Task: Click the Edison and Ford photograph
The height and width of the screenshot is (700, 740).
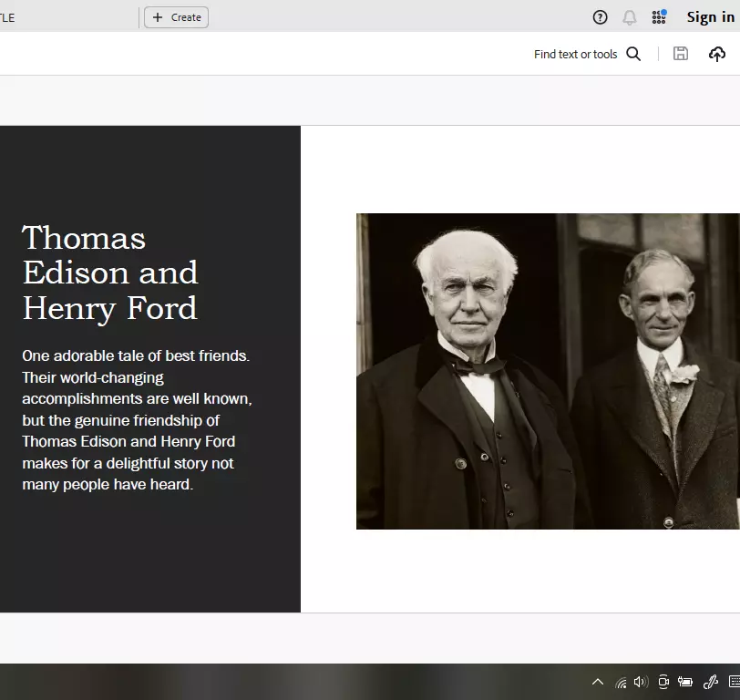Action: pos(548,371)
